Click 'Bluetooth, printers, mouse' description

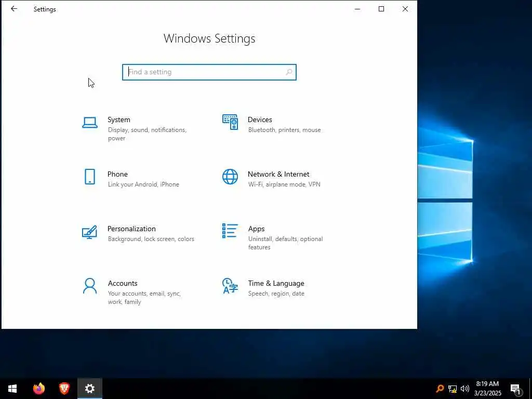284,130
